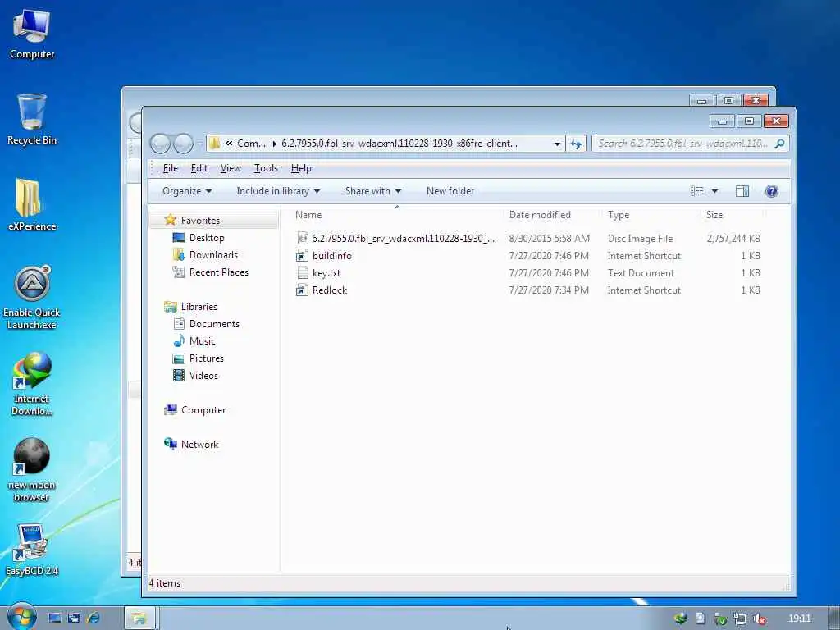Click Switch between windows quick launch icon
Screen dimensions: 840x630
74,619
